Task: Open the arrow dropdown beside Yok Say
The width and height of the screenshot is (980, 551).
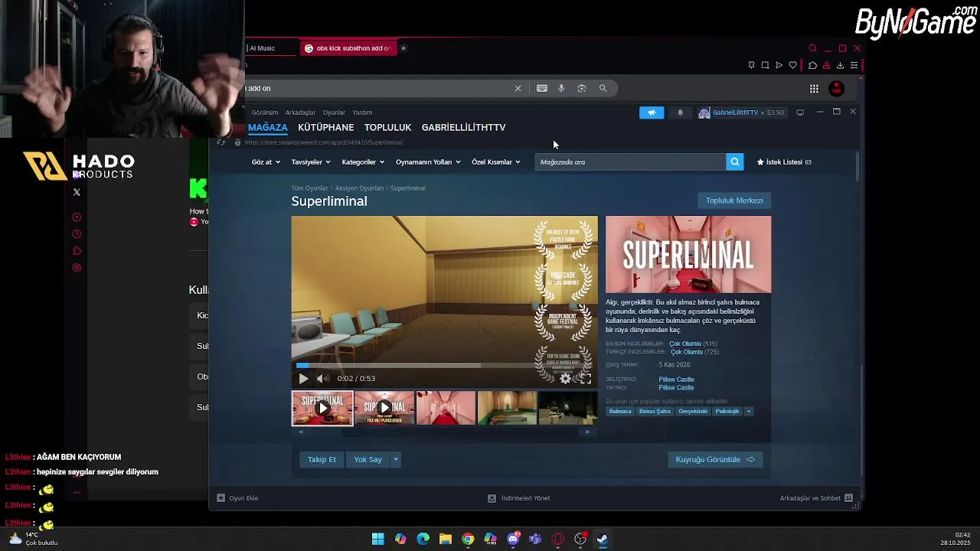Action: 396,459
